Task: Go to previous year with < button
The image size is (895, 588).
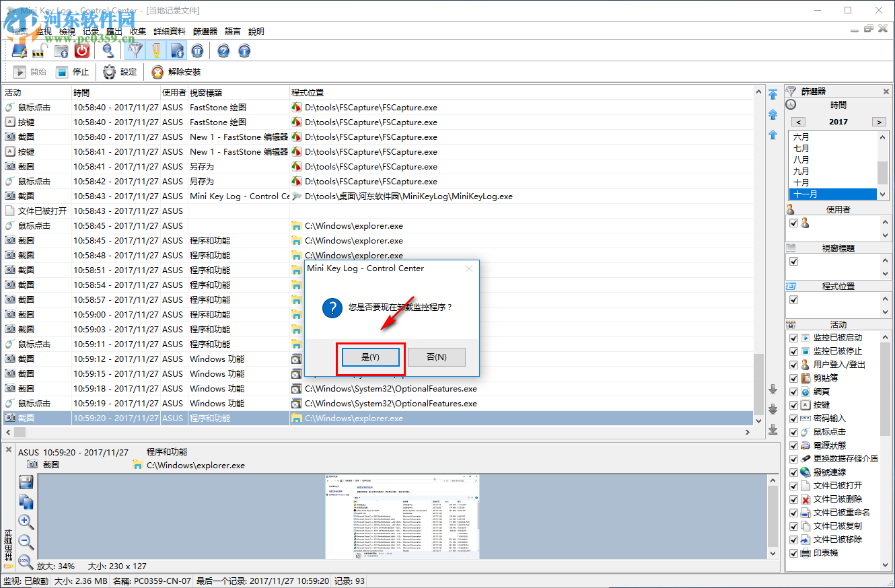Action: click(798, 122)
